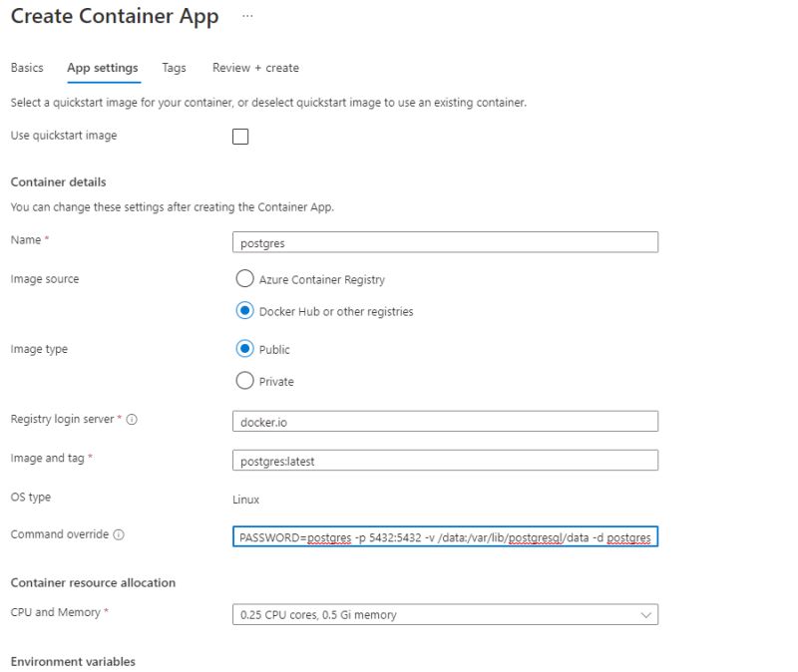The width and height of the screenshot is (798, 672).
Task: Select Azure Container Registry as image source
Action: tap(244, 279)
